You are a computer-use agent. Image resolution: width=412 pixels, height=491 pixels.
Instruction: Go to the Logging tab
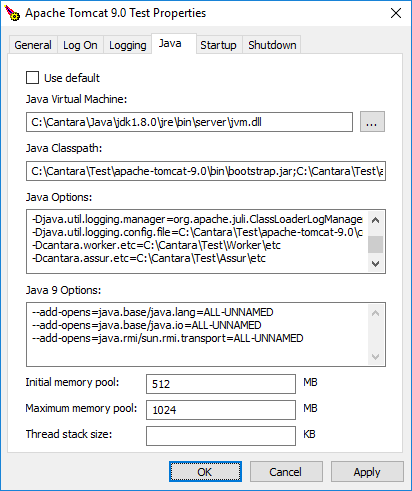coord(128,45)
